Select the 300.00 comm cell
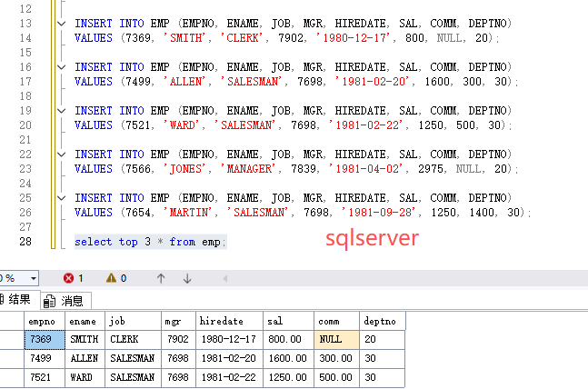The width and height of the screenshot is (588, 389). tap(336, 359)
